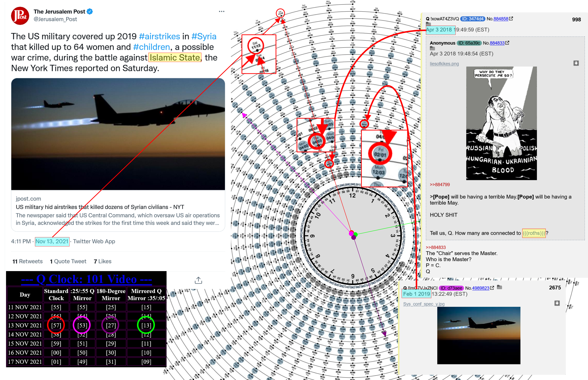Click the liesofkikes.png file link

tap(444, 64)
